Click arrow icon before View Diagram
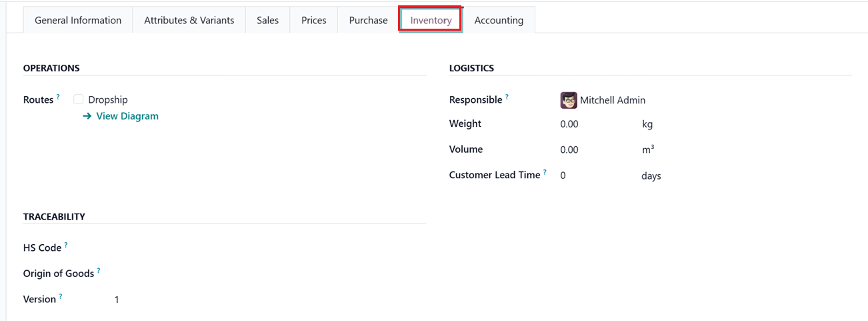The image size is (868, 321). point(87,116)
